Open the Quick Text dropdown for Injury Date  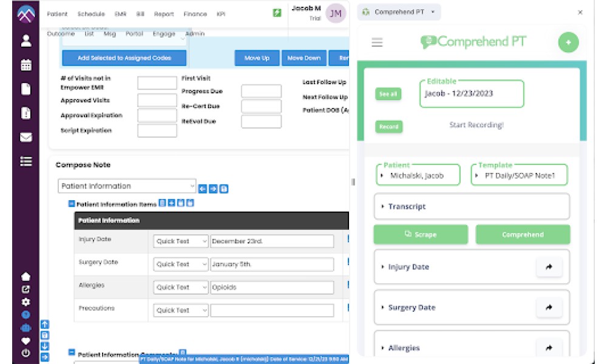[x=180, y=241]
